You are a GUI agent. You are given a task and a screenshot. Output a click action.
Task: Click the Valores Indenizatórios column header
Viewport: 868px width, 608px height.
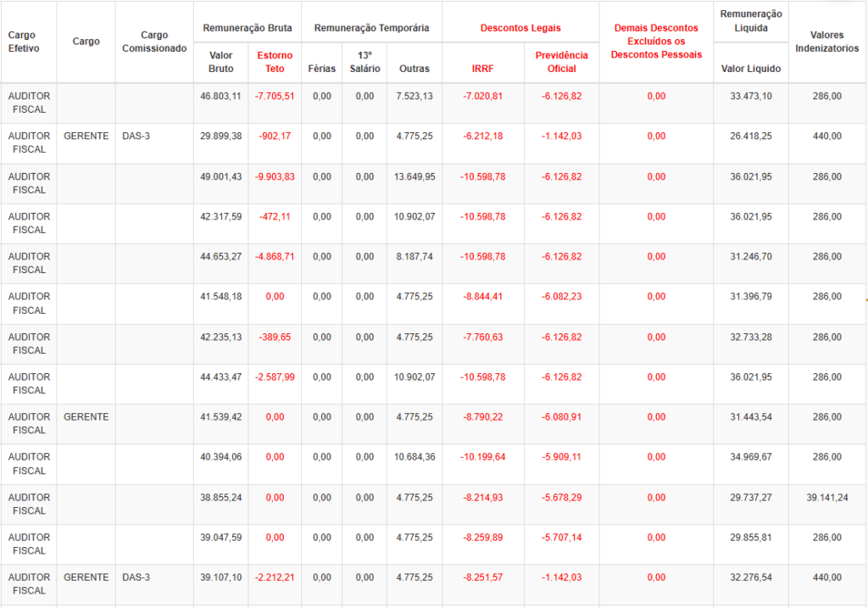pos(826,42)
